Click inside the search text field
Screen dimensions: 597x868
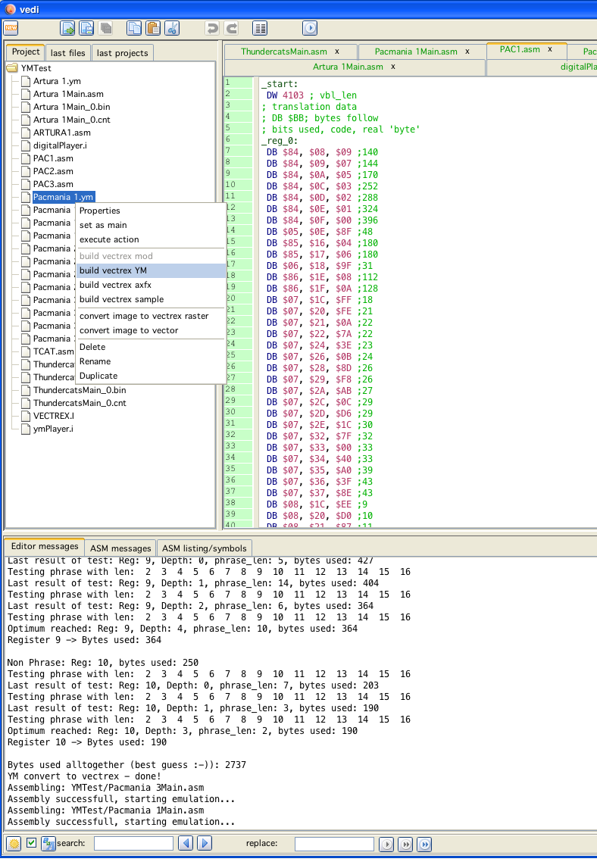(x=133, y=843)
